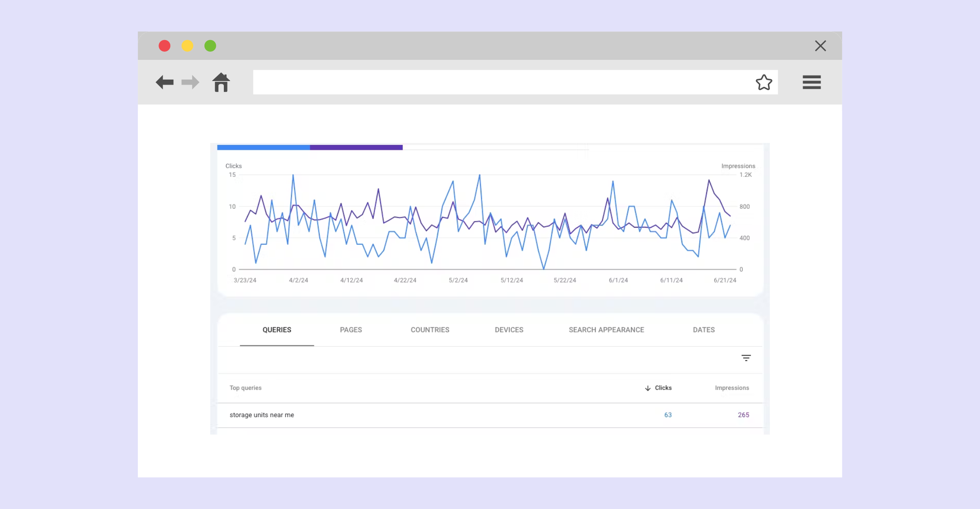Click the yellow window control dot
The width and height of the screenshot is (980, 509).
point(187,46)
